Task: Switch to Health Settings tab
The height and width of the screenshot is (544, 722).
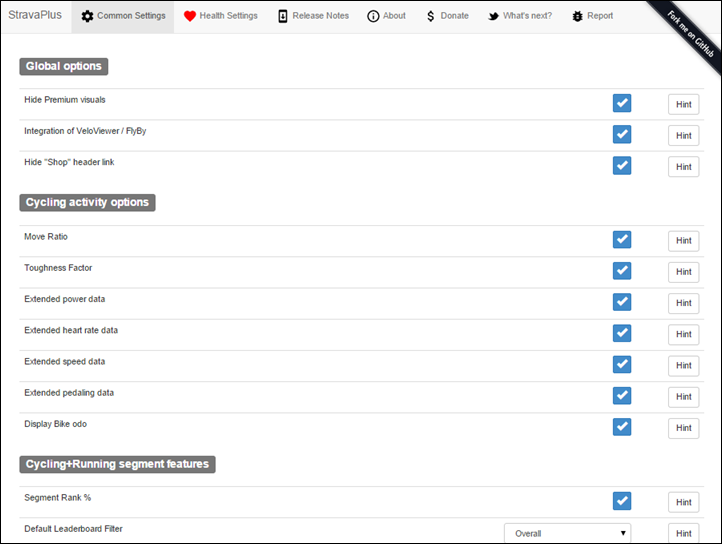Action: [x=221, y=17]
